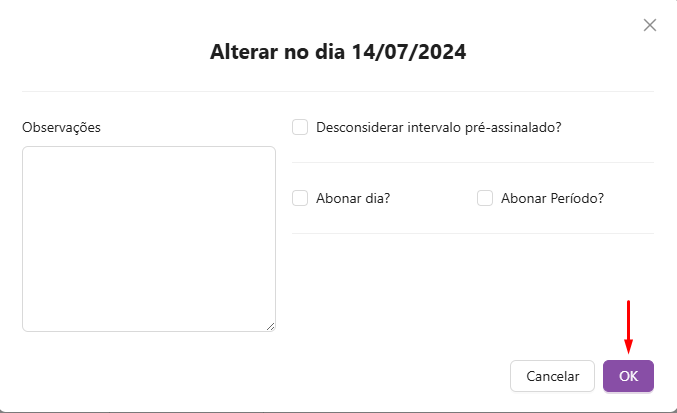677x413 pixels.
Task: Focus the Observações text area
Action: [x=149, y=238]
